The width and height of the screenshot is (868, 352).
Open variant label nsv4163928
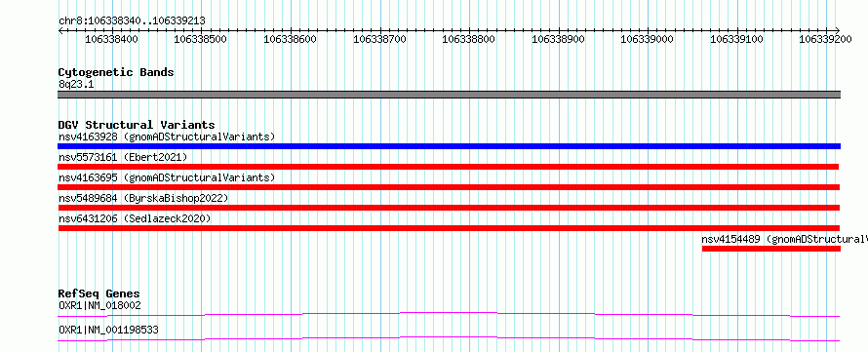[167, 137]
